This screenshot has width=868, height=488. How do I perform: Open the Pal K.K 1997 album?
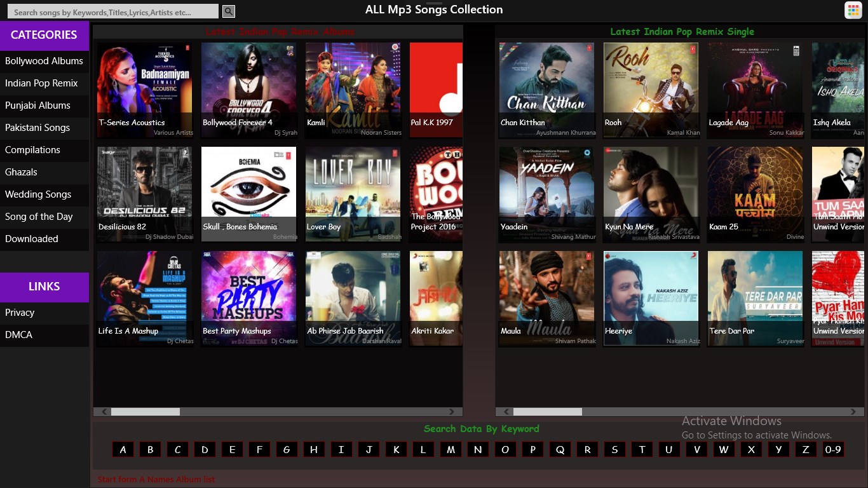(437, 90)
